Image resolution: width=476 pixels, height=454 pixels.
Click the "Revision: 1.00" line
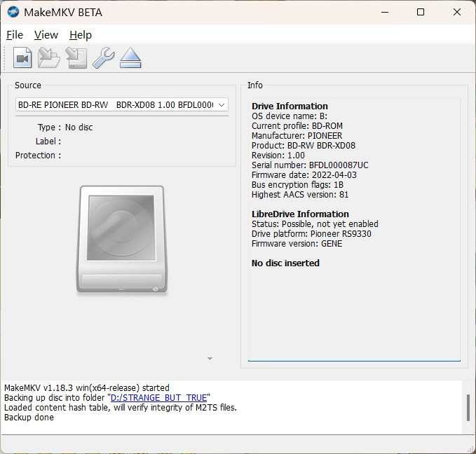tap(278, 156)
